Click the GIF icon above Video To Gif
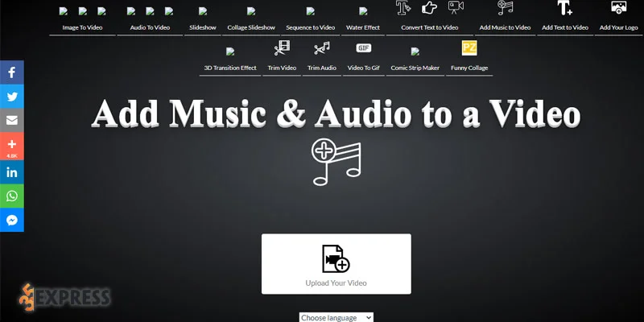Screen dimensions: 644x322 (364, 48)
